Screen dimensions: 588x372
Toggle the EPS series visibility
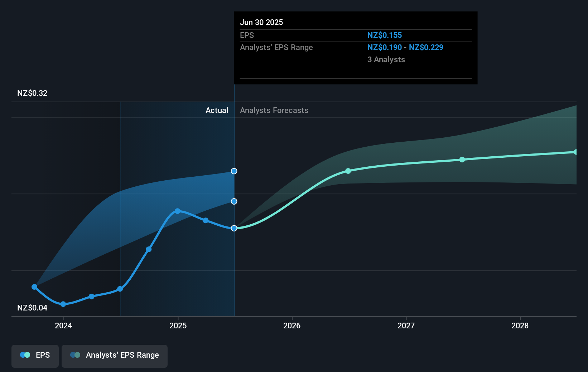(x=35, y=356)
